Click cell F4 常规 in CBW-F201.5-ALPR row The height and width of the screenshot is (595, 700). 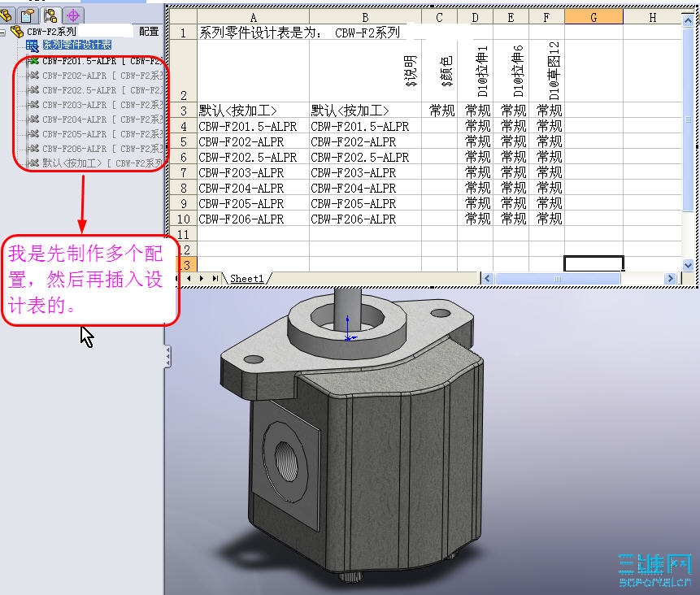546,126
